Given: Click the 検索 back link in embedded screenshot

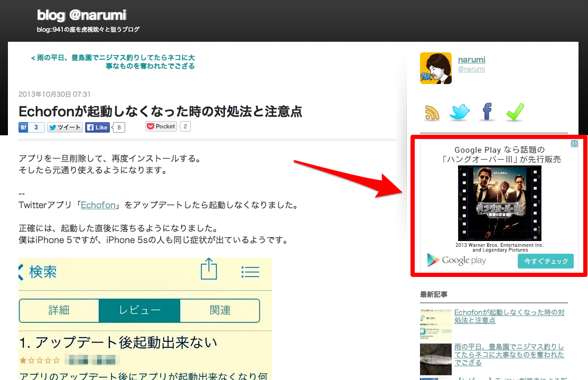Looking at the screenshot, I should pyautogui.click(x=38, y=272).
